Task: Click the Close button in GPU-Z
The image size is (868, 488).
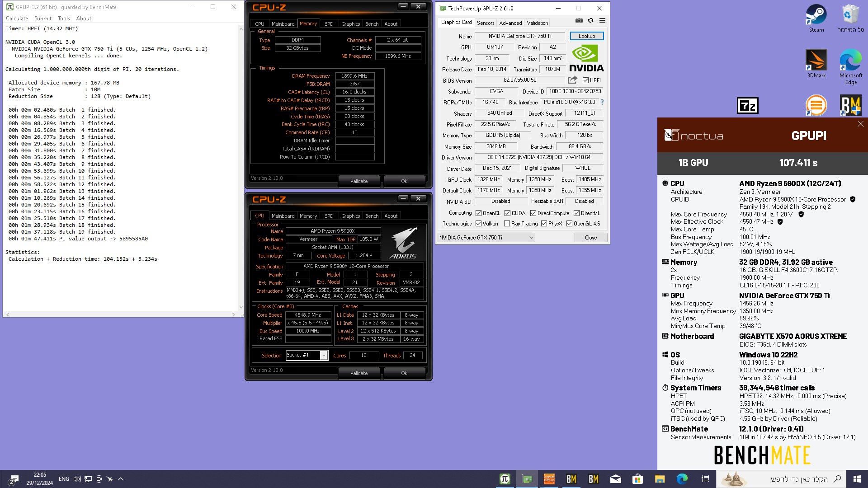Action: [590, 238]
